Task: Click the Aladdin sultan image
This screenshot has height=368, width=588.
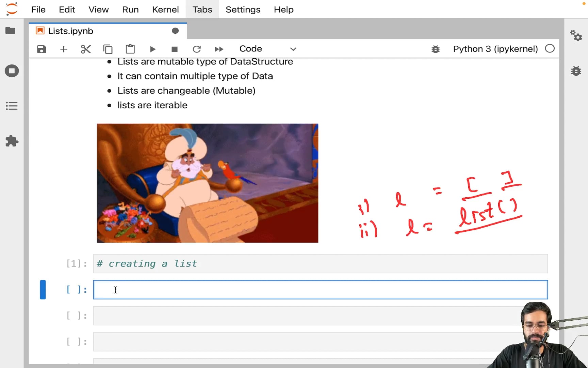Action: [207, 183]
